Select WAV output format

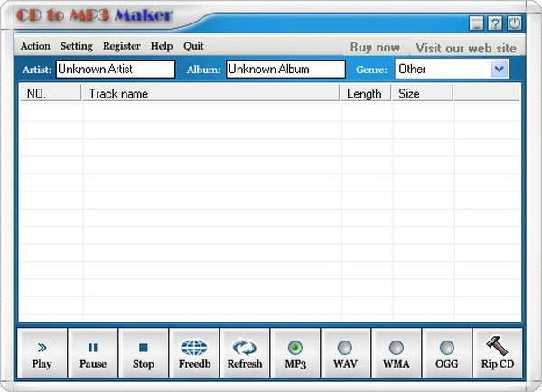[345, 347]
